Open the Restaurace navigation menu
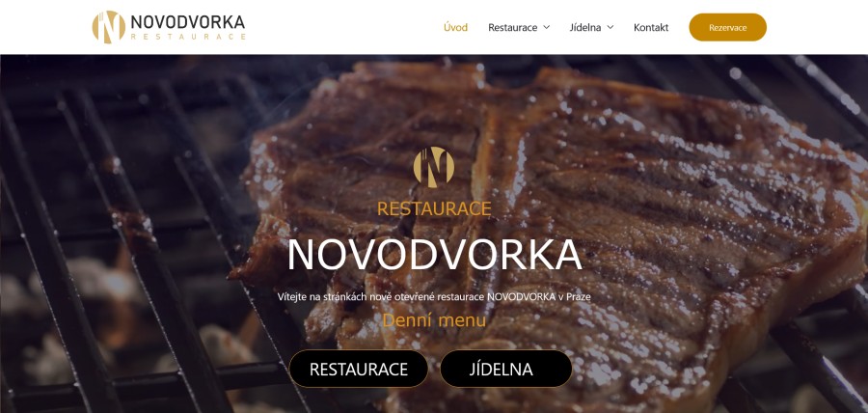The width and height of the screenshot is (868, 413). pyautogui.click(x=513, y=27)
